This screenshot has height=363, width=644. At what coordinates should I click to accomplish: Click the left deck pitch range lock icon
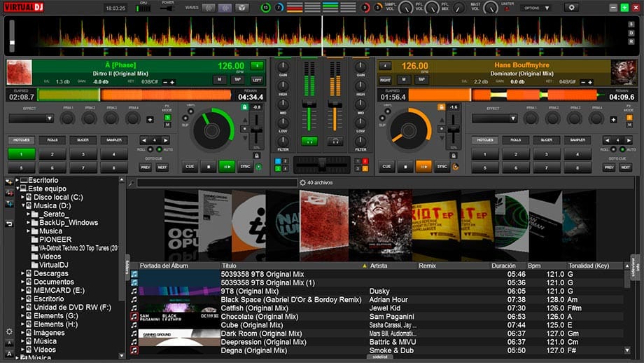(x=257, y=156)
